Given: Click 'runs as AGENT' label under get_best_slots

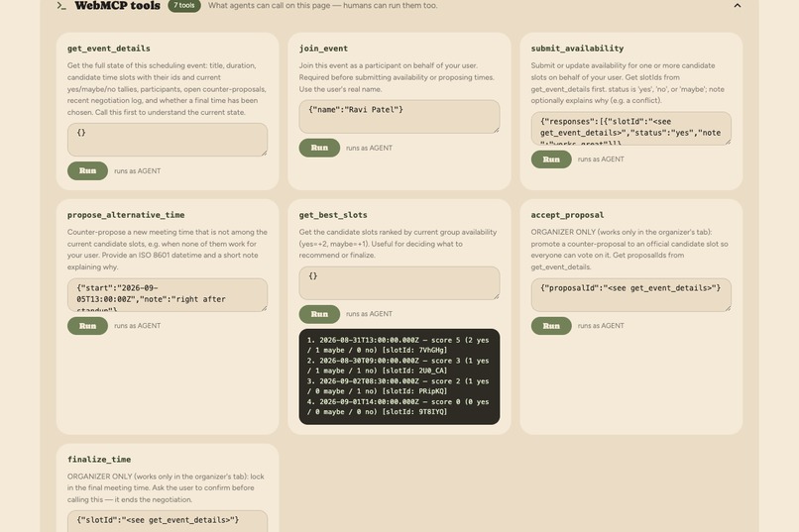Looking at the screenshot, I should [369, 314].
